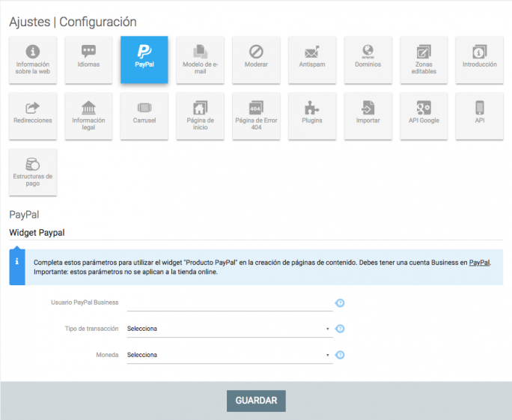Show help for Usuario PayPal Business
The width and height of the screenshot is (512, 420).
340,303
